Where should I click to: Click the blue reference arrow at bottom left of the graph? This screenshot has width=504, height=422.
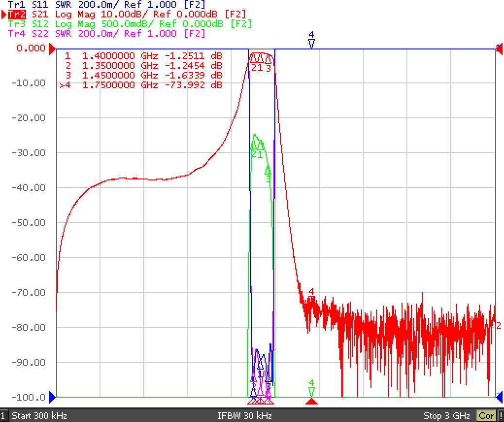click(52, 397)
